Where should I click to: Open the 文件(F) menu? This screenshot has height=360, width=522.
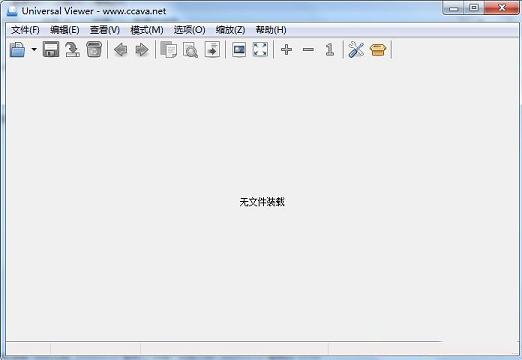click(x=25, y=30)
